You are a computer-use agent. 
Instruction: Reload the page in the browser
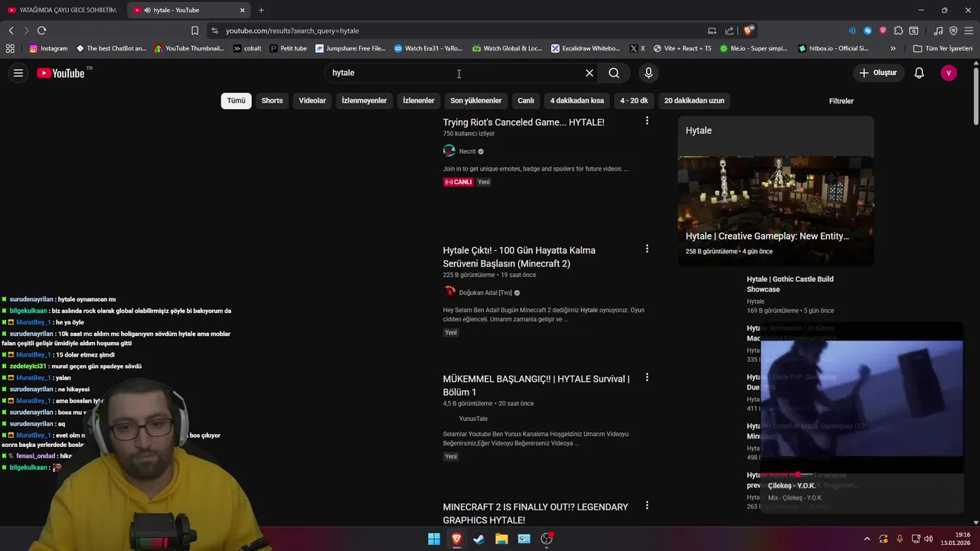(41, 31)
